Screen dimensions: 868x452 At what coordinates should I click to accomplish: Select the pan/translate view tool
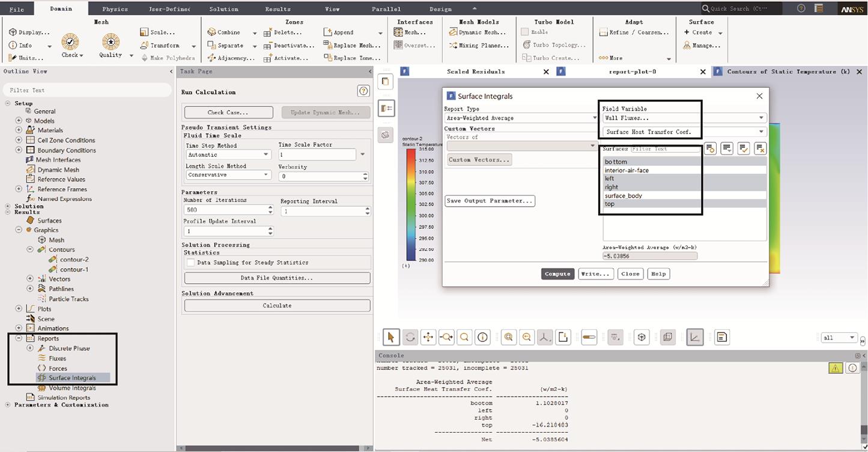click(x=428, y=337)
